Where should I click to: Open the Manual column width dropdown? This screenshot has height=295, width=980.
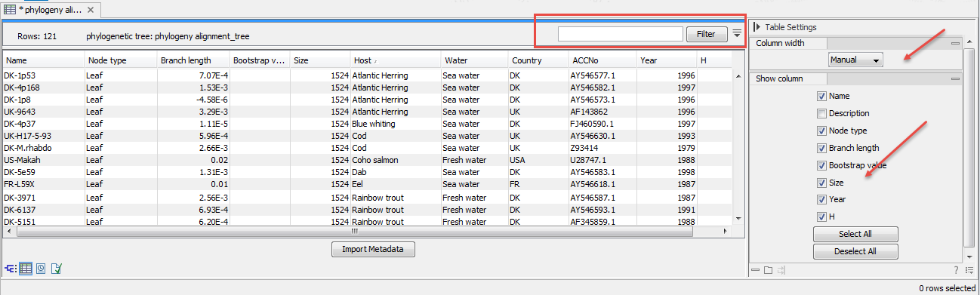click(x=855, y=60)
